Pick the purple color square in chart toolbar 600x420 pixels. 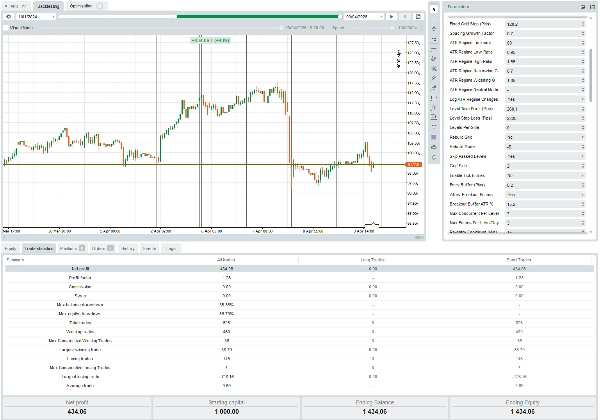click(434, 137)
